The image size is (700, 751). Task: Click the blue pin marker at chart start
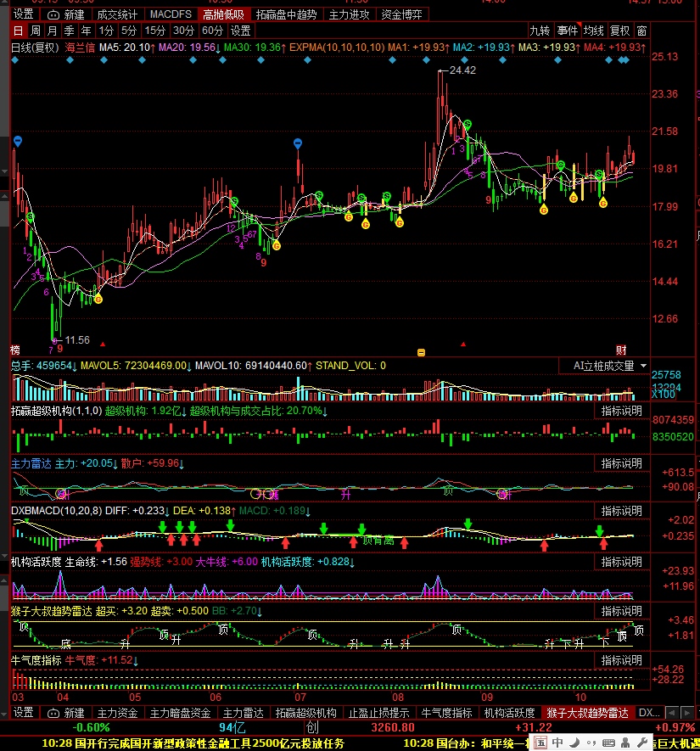click(18, 142)
